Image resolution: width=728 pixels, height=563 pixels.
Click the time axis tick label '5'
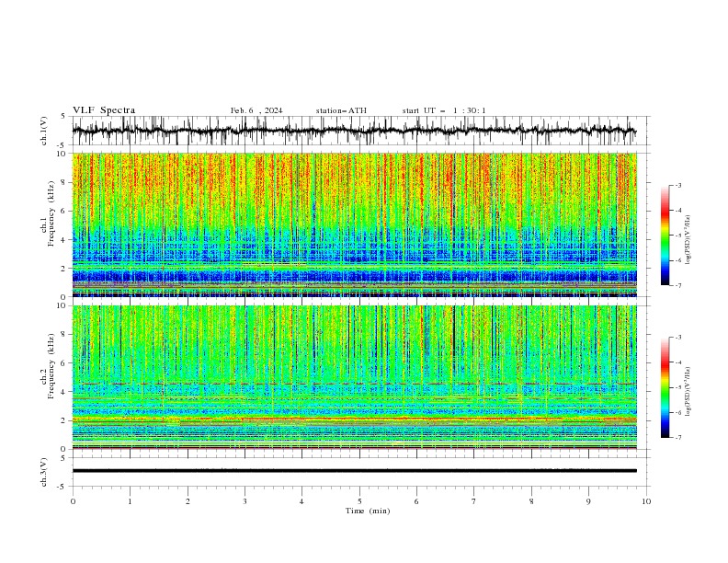coord(359,501)
